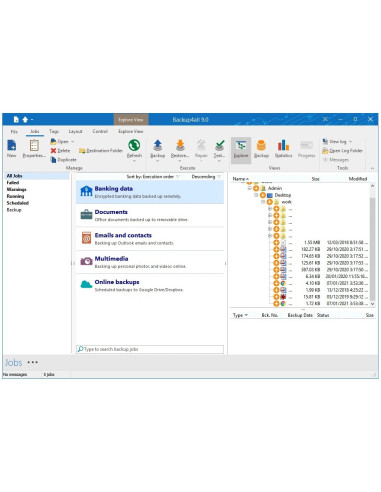Collapse the Desktop tree node
This screenshot has height=492, width=381.
(x=256, y=195)
